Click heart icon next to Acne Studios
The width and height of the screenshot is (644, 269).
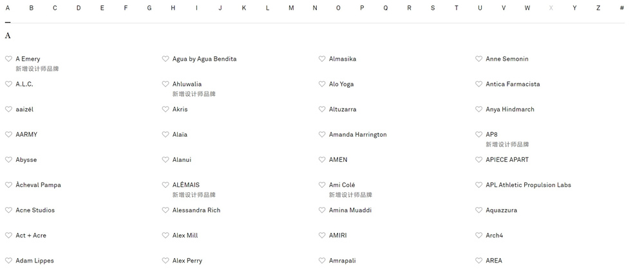(x=8, y=210)
